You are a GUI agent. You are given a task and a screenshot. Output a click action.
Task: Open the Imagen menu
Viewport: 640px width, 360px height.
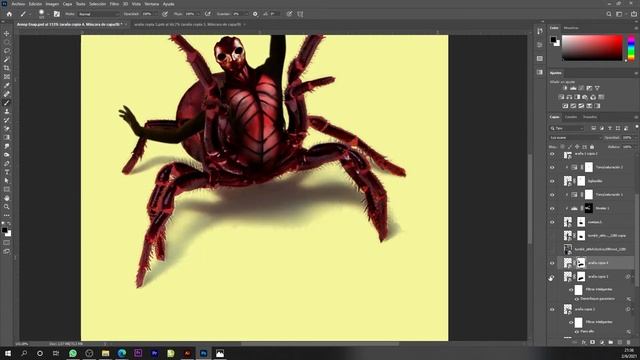click(x=52, y=4)
